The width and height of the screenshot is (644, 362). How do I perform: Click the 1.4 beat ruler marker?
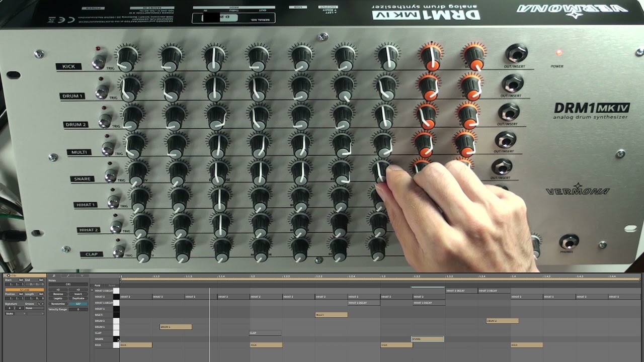(x=514, y=276)
